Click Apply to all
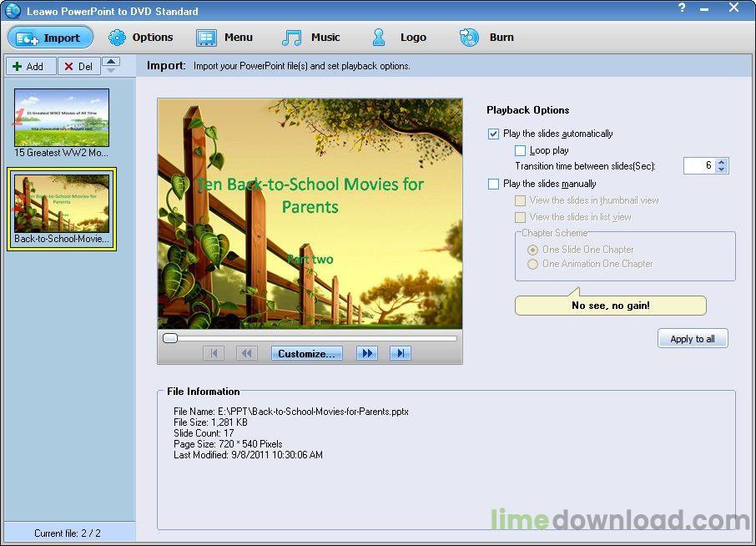Image resolution: width=756 pixels, height=546 pixels. click(x=693, y=338)
